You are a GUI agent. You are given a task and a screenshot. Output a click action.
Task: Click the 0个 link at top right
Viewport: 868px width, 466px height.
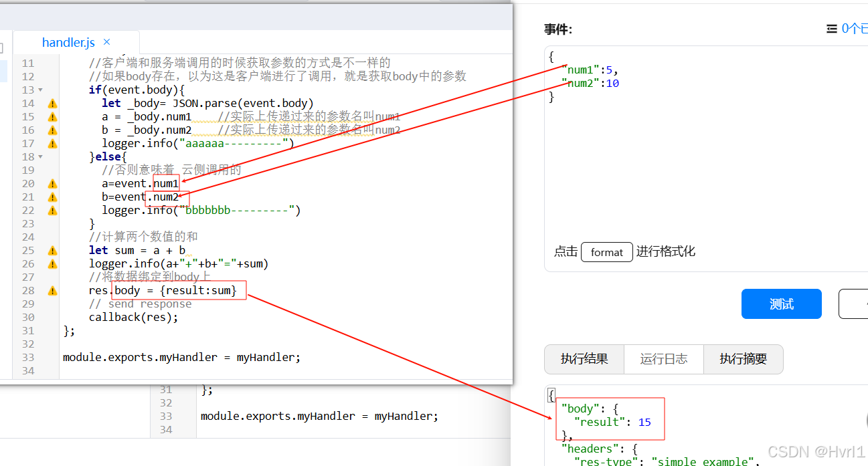pyautogui.click(x=854, y=29)
